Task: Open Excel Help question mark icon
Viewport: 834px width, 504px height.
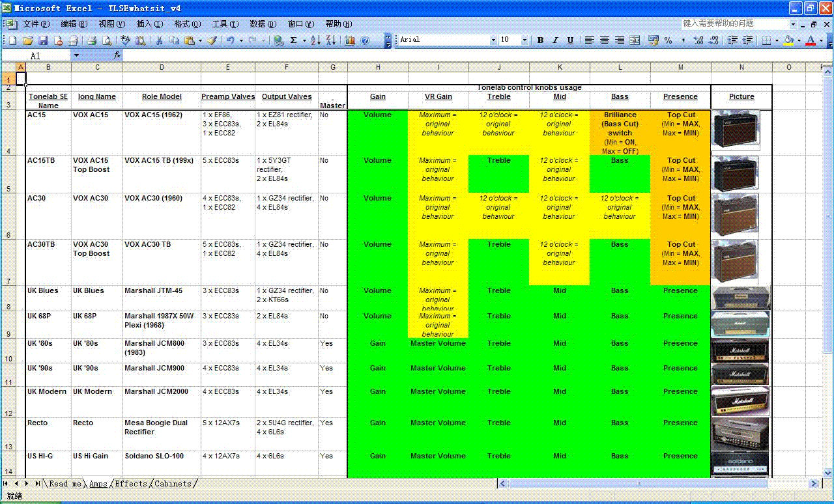Action: point(366,40)
